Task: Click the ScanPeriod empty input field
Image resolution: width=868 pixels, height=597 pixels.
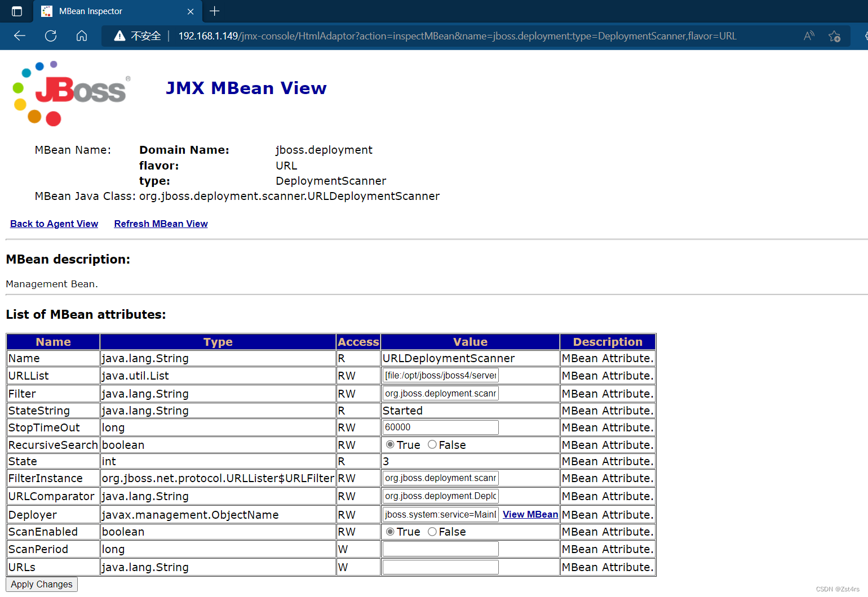Action: (441, 549)
